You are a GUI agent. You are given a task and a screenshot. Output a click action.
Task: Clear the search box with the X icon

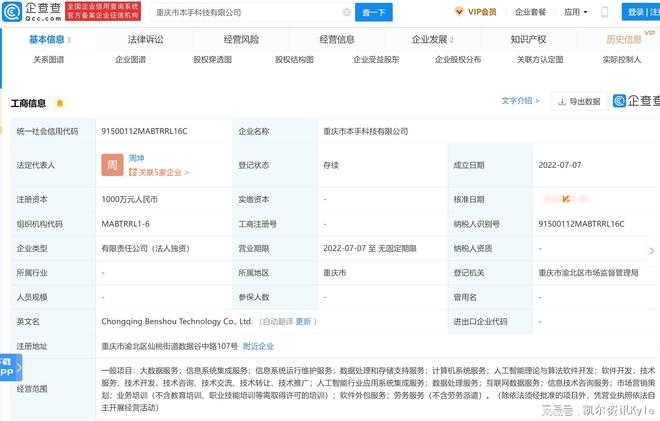coord(347,12)
